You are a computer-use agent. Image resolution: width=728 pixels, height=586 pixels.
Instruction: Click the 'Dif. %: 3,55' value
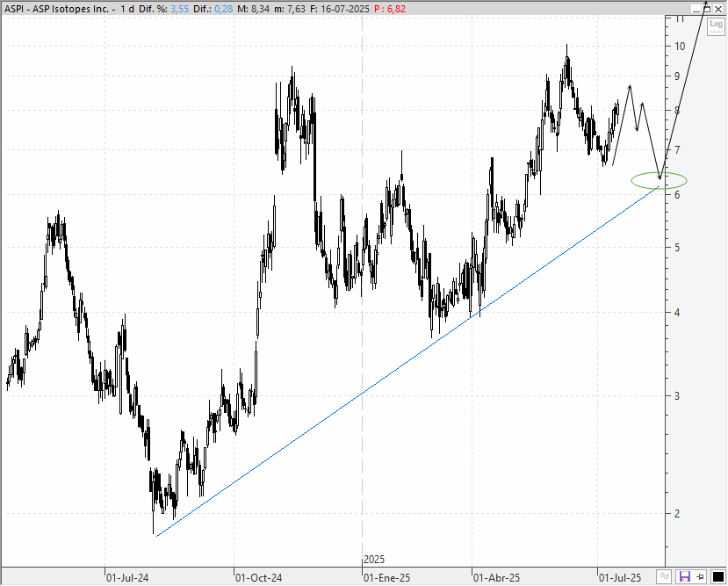(x=163, y=9)
